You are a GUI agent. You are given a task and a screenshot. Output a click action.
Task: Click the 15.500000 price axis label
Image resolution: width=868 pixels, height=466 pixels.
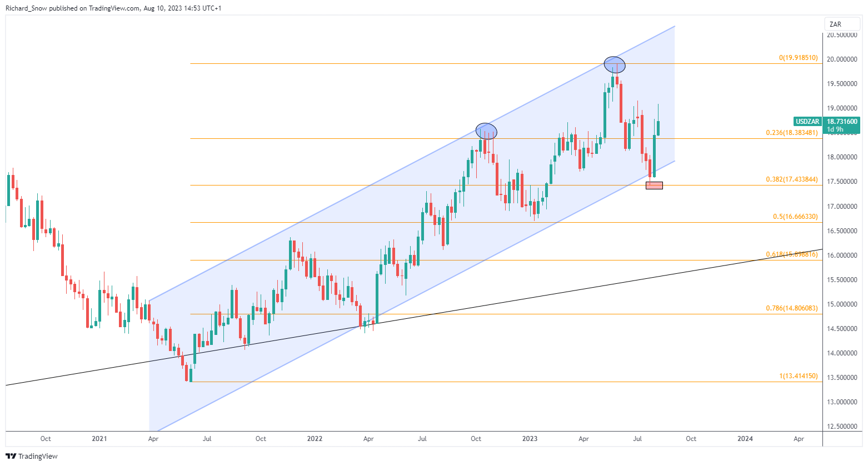tap(842, 280)
